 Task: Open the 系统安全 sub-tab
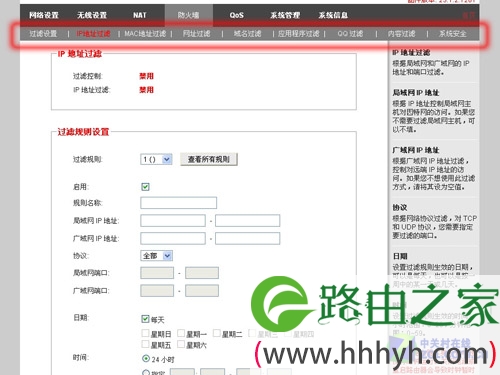coord(452,34)
